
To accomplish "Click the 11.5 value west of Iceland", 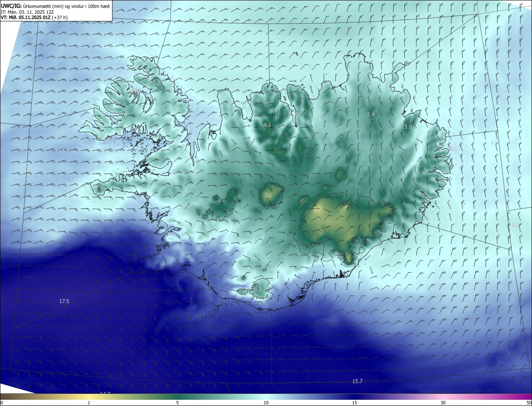I will (x=60, y=150).
